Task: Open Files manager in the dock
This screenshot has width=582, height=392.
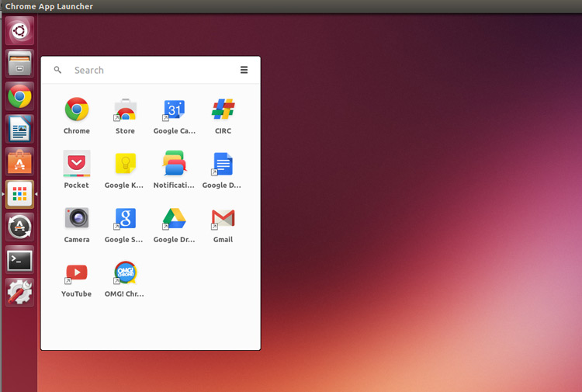Action: point(19,64)
